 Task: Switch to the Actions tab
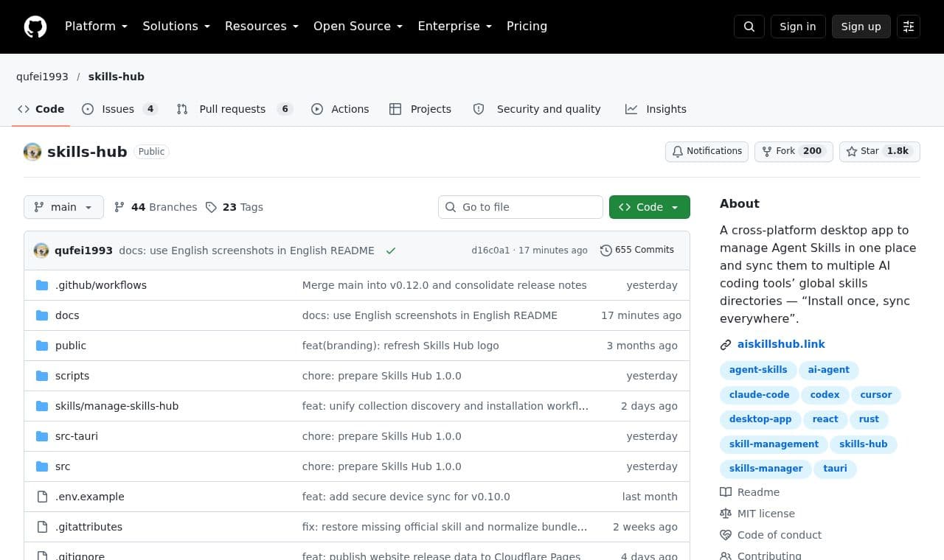coord(340,109)
